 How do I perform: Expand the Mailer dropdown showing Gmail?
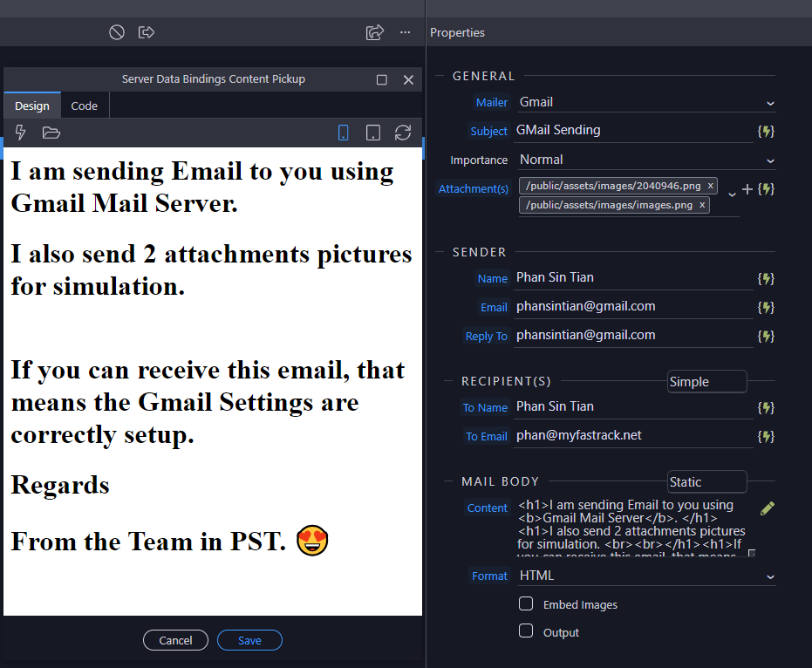[647, 102]
